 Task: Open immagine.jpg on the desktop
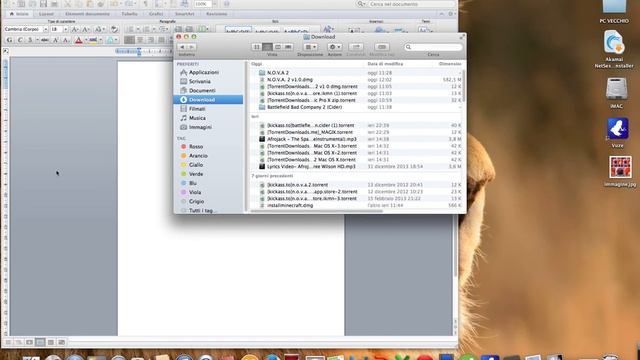620,171
